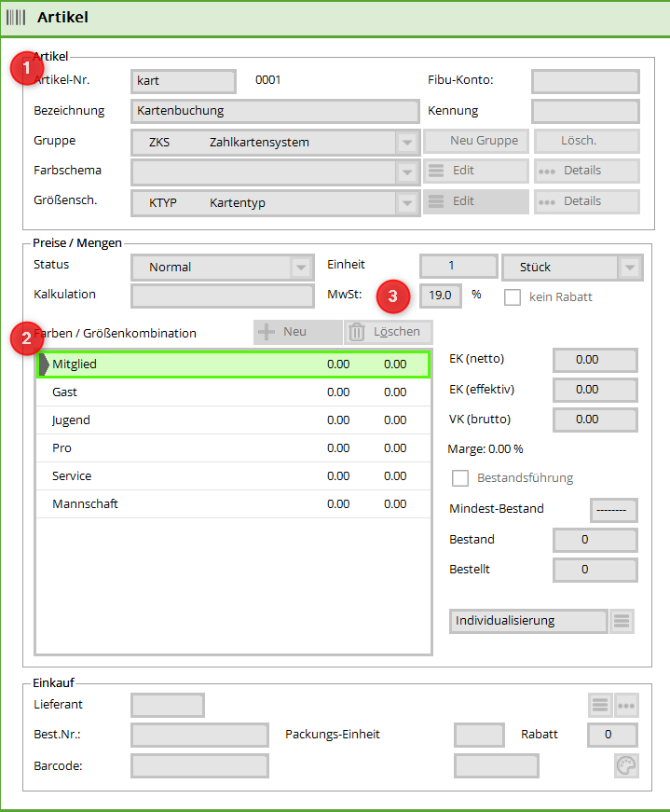Open the Individualisierung field
Viewport: 670px width, 812px height.
528,621
